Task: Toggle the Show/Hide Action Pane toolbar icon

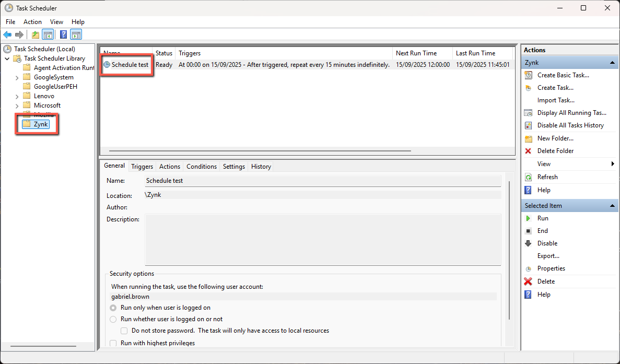Action: click(x=76, y=35)
